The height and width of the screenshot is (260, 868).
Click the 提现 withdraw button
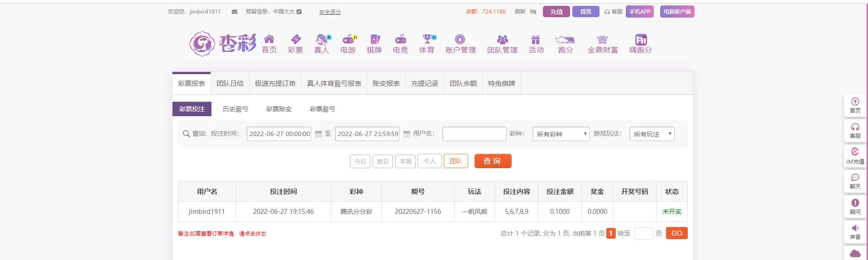tap(585, 12)
